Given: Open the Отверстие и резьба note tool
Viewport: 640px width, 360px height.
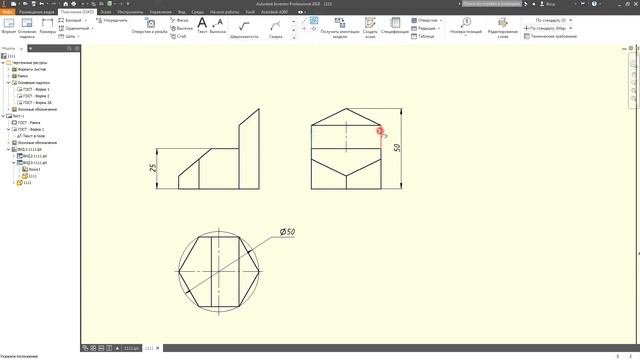Looking at the screenshot, I should (149, 26).
